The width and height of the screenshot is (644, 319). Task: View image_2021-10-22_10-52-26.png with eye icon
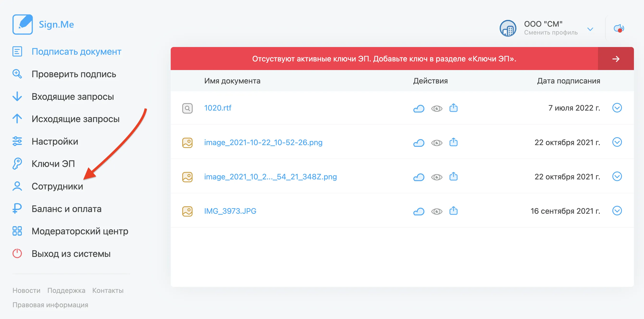[437, 143]
